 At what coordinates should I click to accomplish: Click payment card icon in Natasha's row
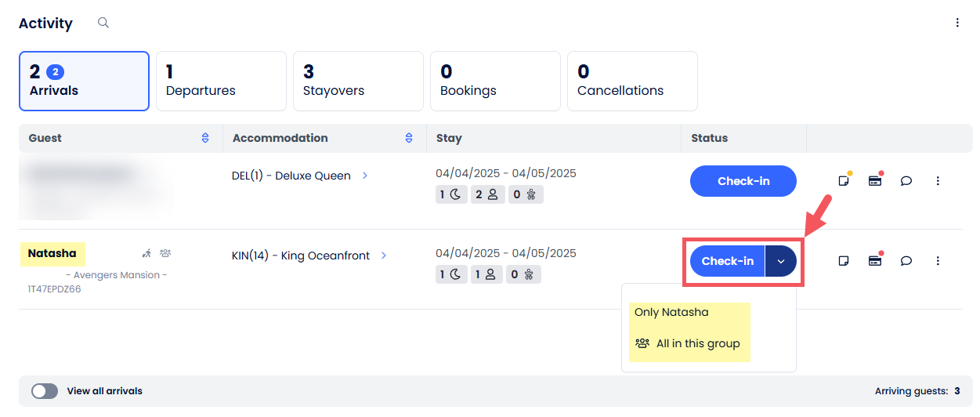[874, 261]
